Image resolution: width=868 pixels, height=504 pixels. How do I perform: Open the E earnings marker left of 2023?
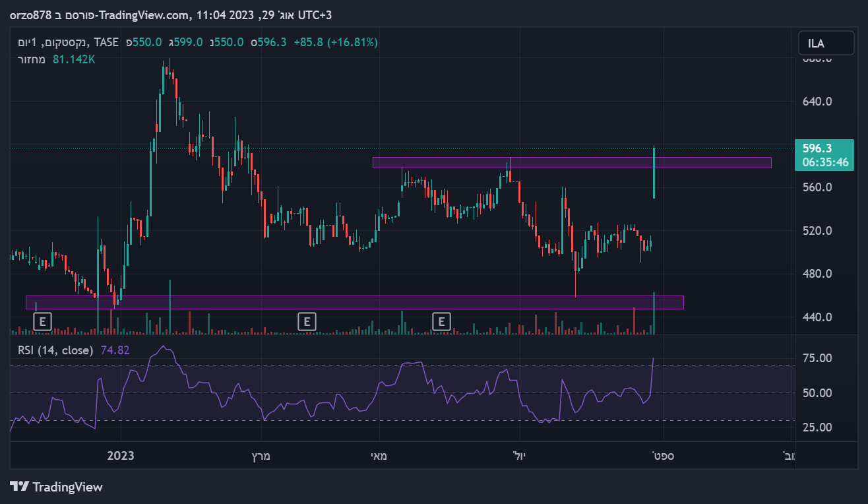(x=42, y=321)
